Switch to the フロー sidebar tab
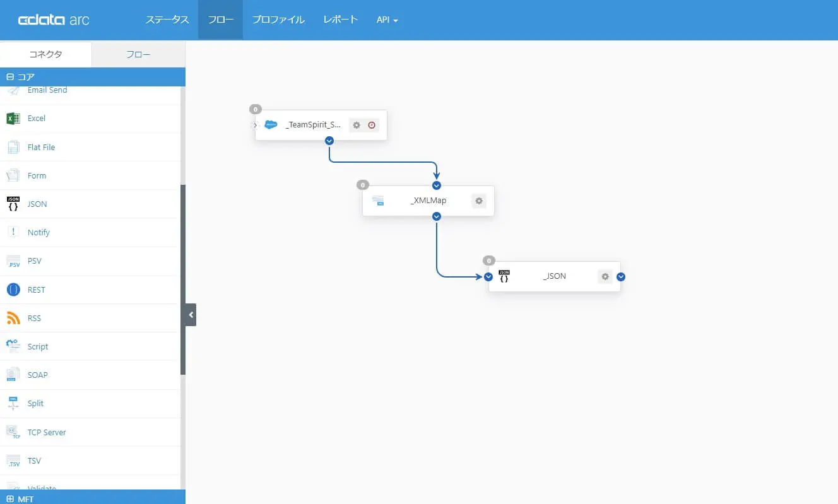838x504 pixels. [x=139, y=54]
